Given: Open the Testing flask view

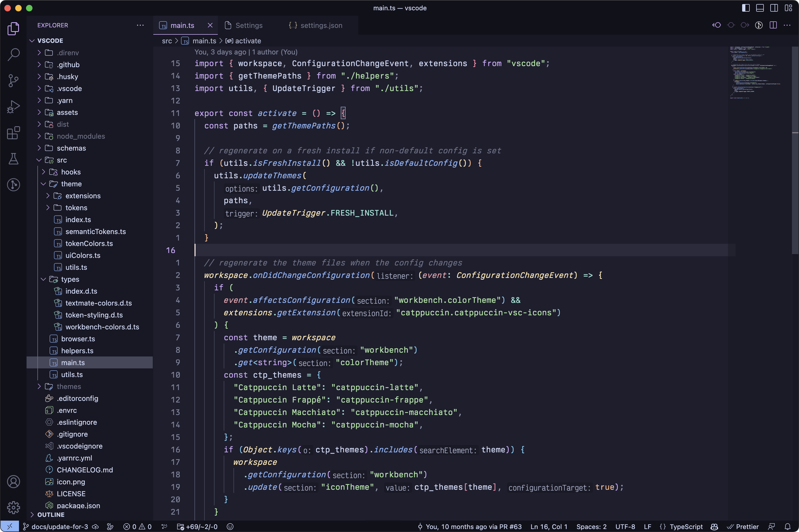Looking at the screenshot, I should coord(14,159).
